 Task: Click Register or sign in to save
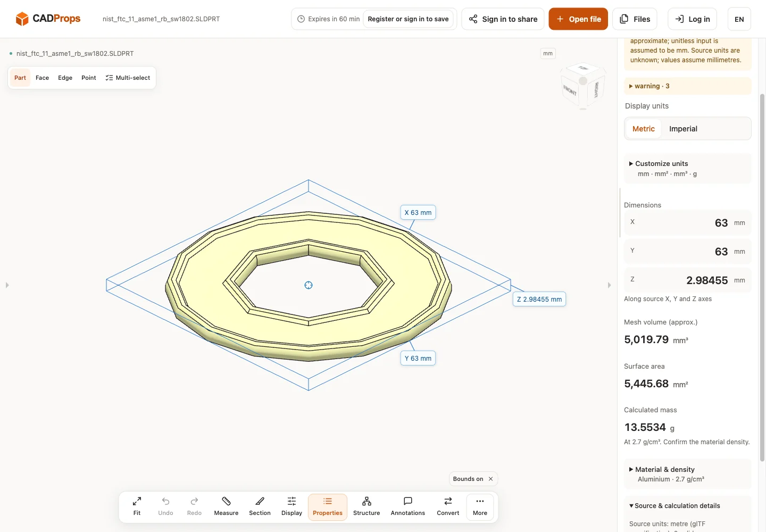tap(408, 19)
